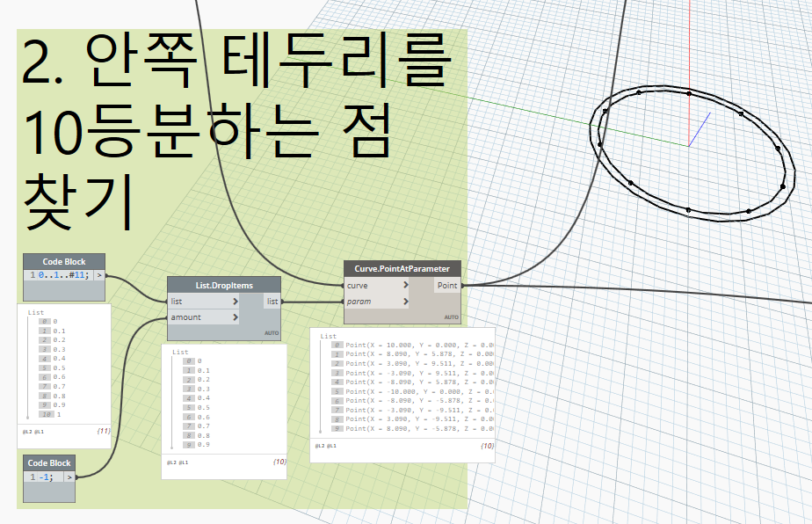Click the @L2 @L1 label under the 11-item preview
This screenshot has width=812, height=524.
pyautogui.click(x=33, y=431)
